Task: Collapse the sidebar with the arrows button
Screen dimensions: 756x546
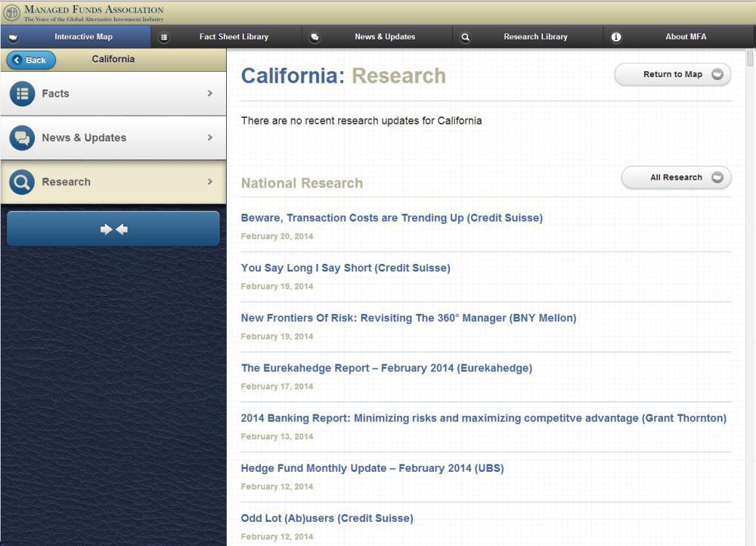Action: pos(113,229)
